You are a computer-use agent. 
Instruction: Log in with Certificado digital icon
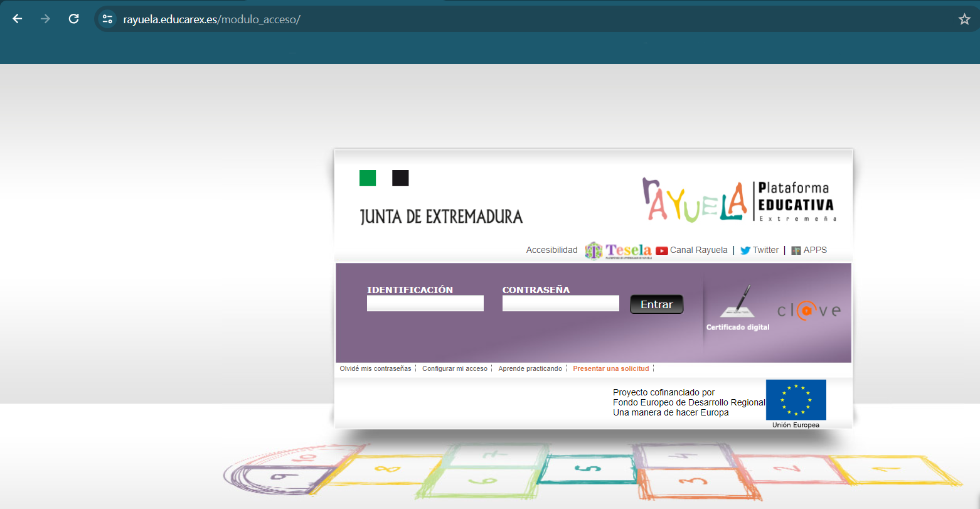click(x=738, y=308)
